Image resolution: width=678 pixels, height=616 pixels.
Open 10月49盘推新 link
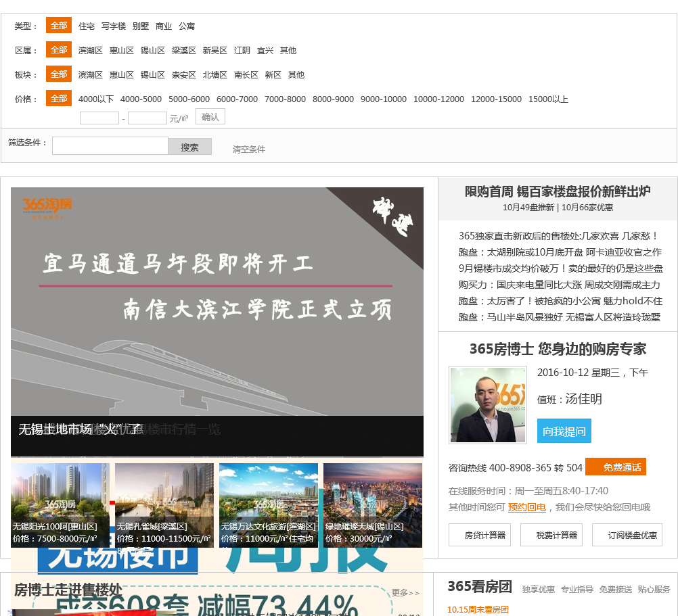[528, 208]
